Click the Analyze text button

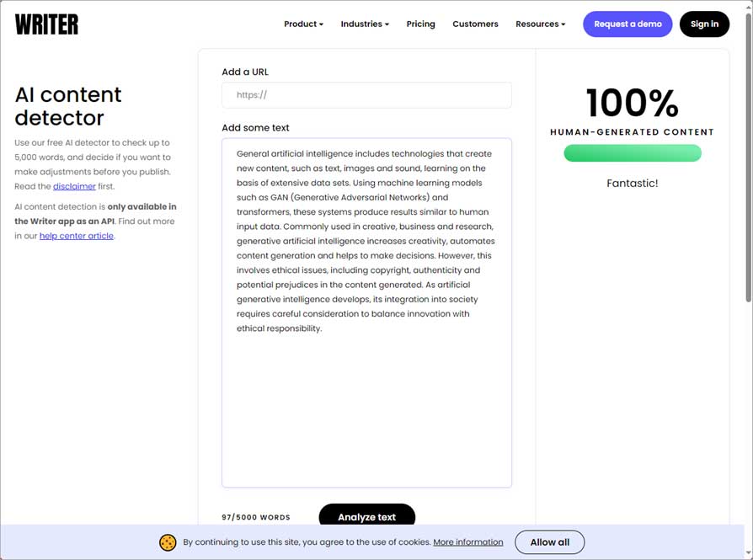point(366,517)
